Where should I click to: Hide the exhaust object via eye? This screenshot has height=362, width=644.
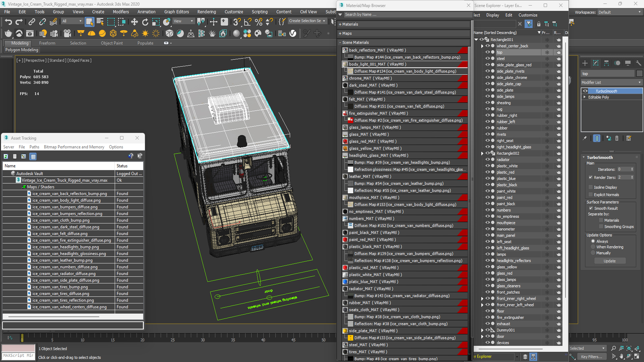click(x=488, y=323)
